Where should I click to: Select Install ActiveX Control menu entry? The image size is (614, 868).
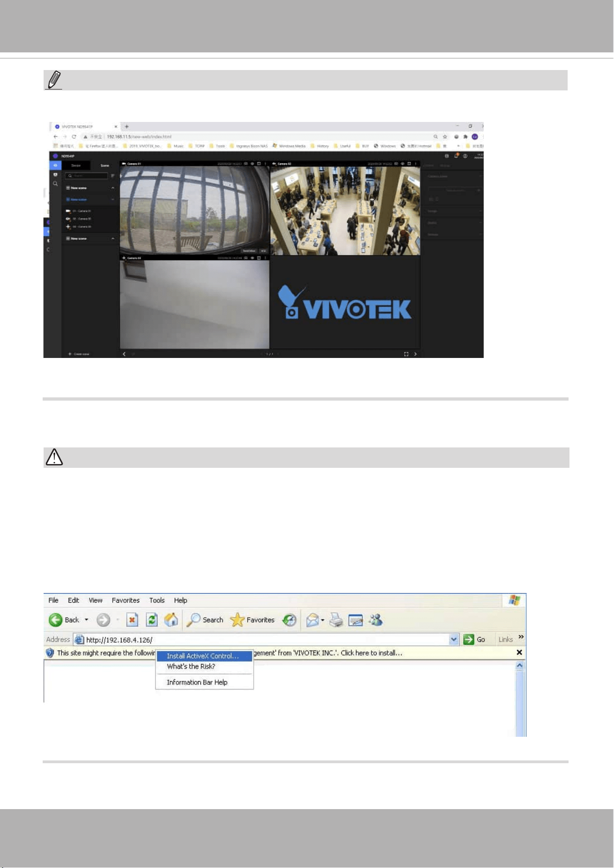[x=205, y=656]
